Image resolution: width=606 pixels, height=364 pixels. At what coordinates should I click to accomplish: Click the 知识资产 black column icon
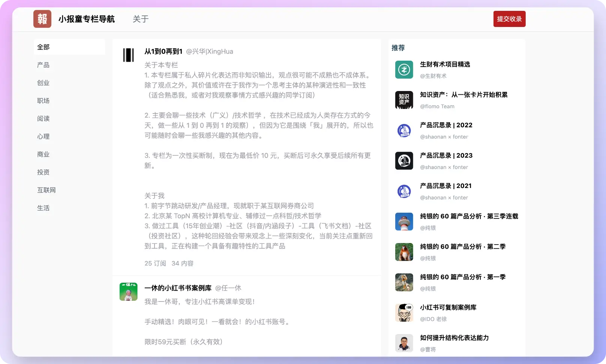coord(404,100)
